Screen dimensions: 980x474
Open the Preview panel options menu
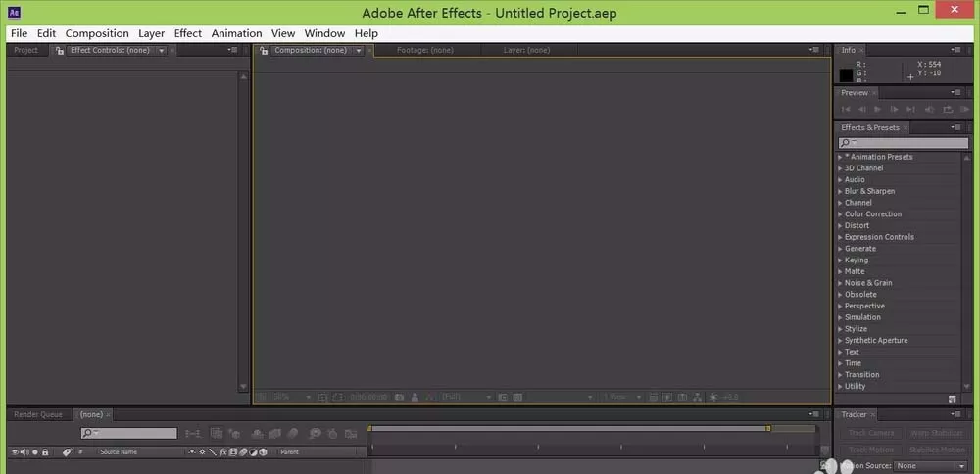click(956, 92)
